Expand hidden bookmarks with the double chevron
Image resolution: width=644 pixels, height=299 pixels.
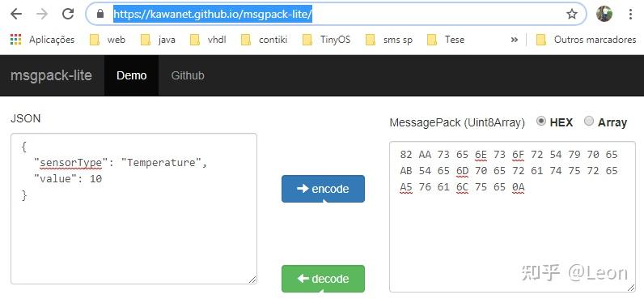pyautogui.click(x=515, y=40)
